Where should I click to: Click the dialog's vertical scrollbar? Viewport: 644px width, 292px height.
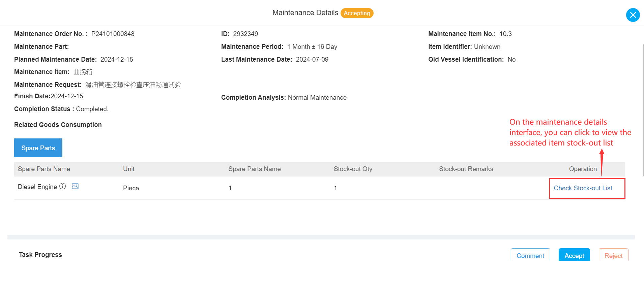click(x=643, y=109)
